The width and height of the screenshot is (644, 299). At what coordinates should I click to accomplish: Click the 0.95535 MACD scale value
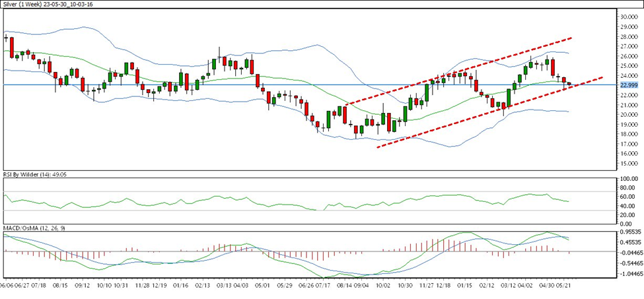(629, 232)
